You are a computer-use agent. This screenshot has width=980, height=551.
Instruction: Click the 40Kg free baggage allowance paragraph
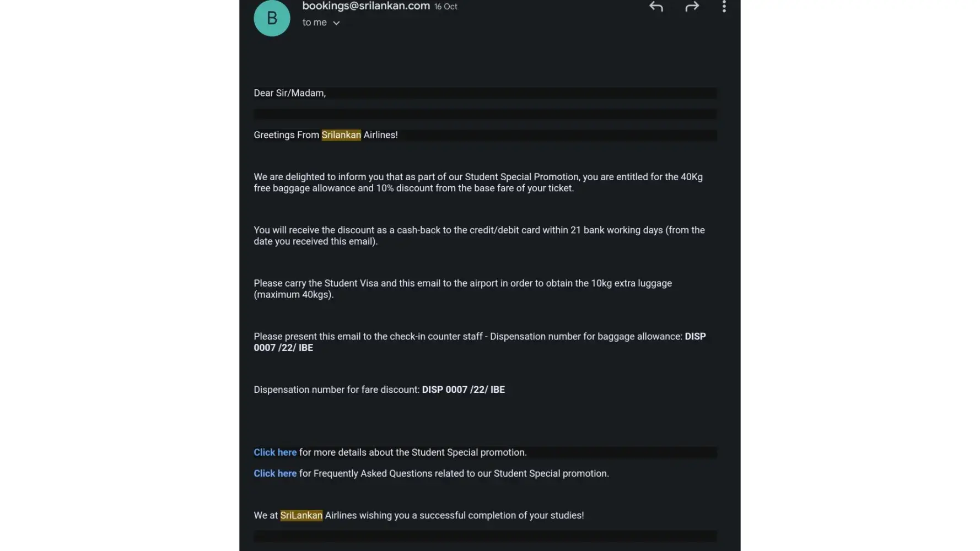(x=477, y=182)
